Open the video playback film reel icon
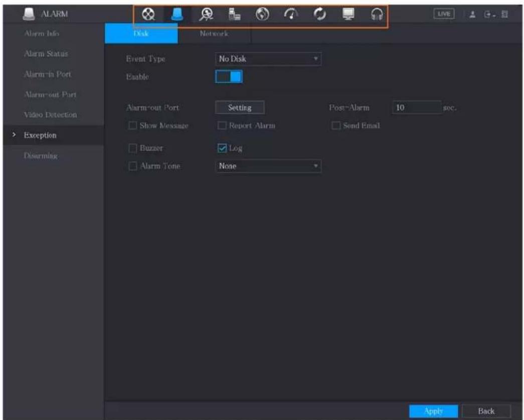 tap(148, 14)
